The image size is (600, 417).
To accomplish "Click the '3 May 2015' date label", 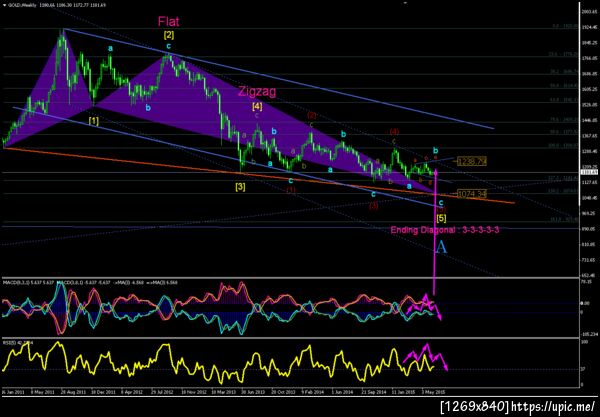I will [432, 392].
